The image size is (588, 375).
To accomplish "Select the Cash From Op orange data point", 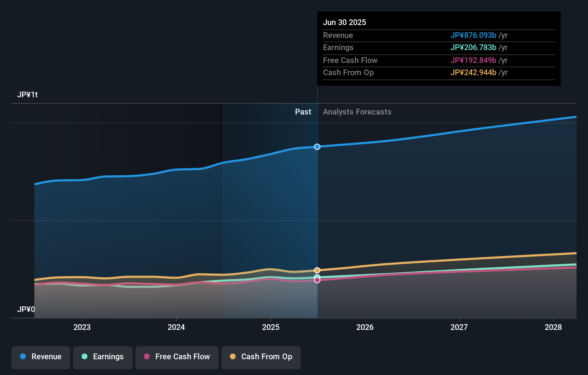I will [x=317, y=270].
